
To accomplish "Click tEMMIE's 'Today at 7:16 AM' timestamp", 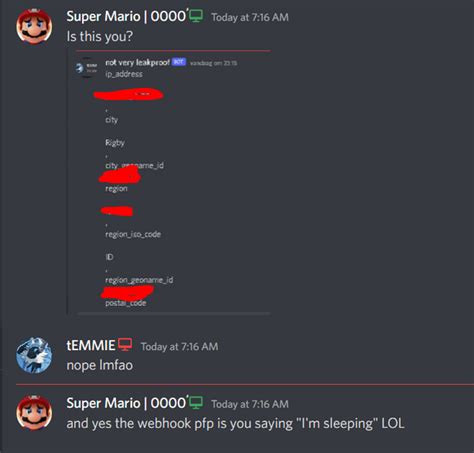I will pyautogui.click(x=179, y=346).
